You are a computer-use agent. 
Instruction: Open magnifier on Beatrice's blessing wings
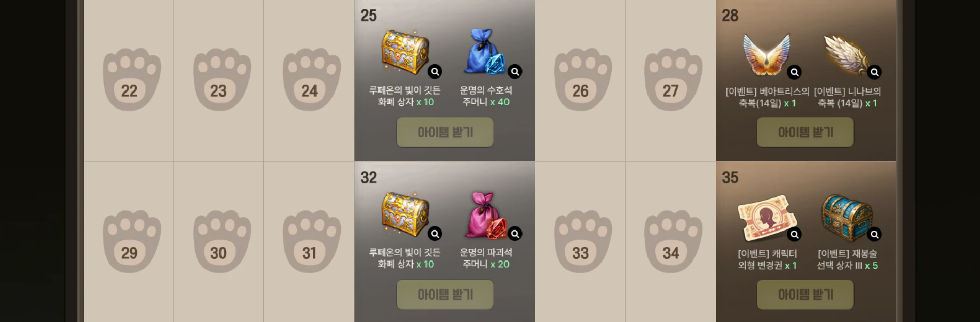pos(795,72)
